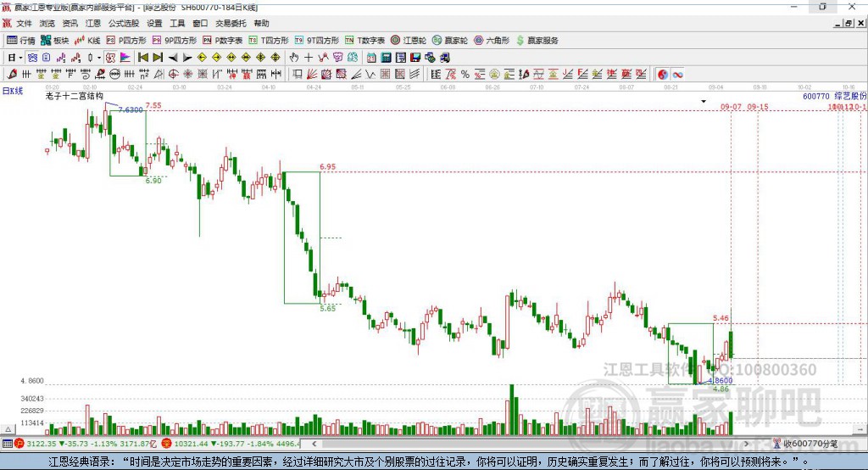The width and height of the screenshot is (868, 470).
Task: Open the 设置 menu
Action: click(x=154, y=23)
